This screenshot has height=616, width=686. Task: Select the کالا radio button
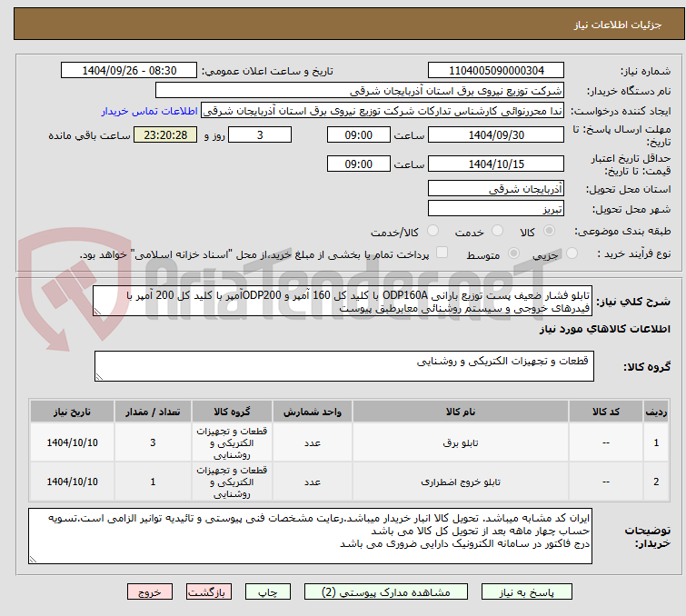tap(549, 231)
